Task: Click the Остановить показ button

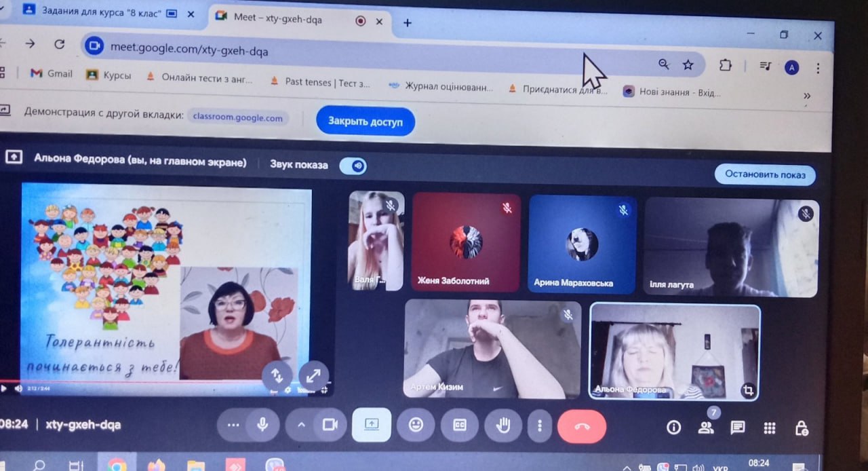Action: 765,174
